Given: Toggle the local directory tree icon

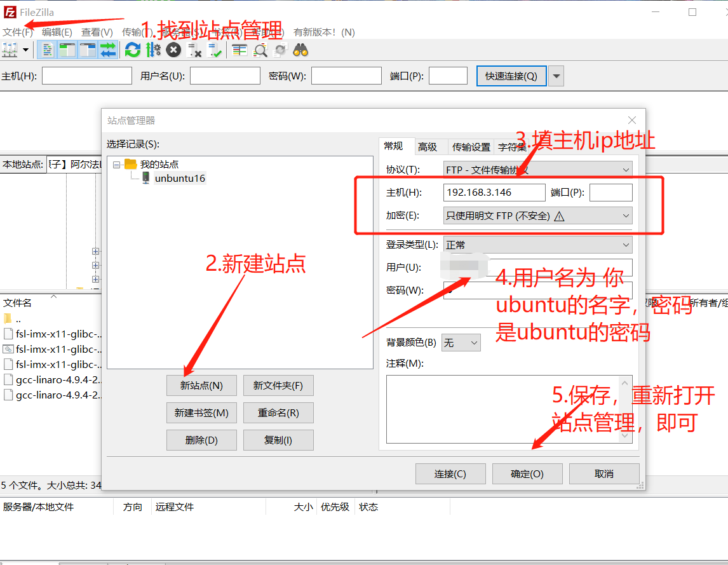Looking at the screenshot, I should (67, 50).
